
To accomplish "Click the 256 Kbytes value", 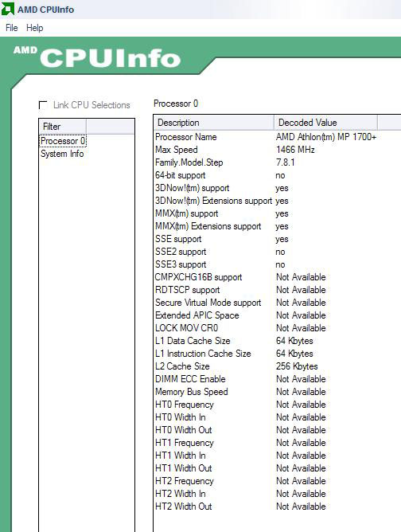I will pyautogui.click(x=297, y=366).
